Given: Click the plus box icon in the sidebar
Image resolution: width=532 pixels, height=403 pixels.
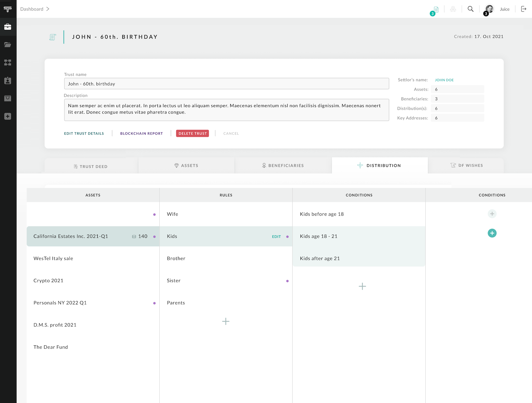Looking at the screenshot, I should click(8, 116).
